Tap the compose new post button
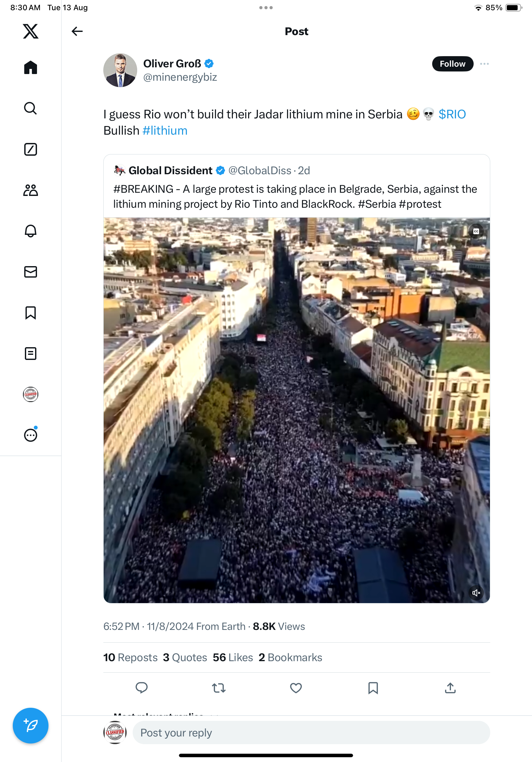Image resolution: width=532 pixels, height=762 pixels. click(x=31, y=726)
